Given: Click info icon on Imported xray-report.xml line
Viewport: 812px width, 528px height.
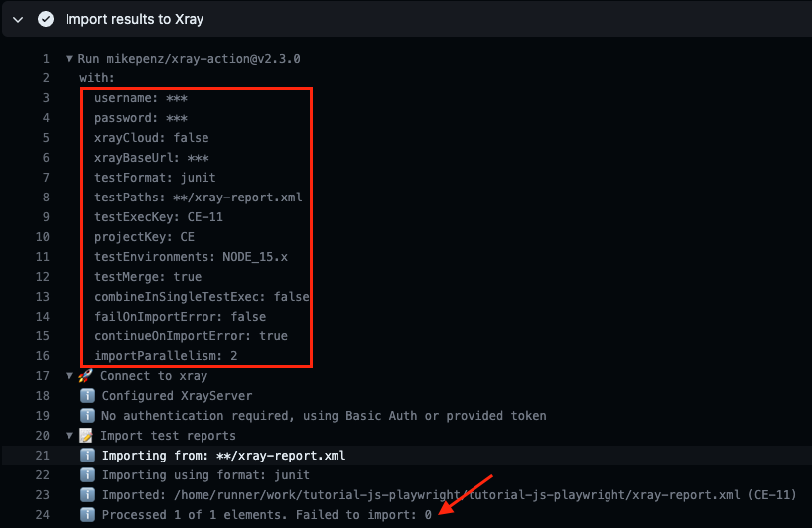Looking at the screenshot, I should [x=87, y=495].
